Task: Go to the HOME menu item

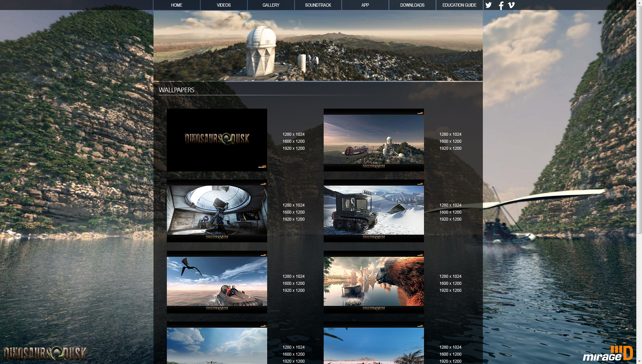Action: (177, 5)
